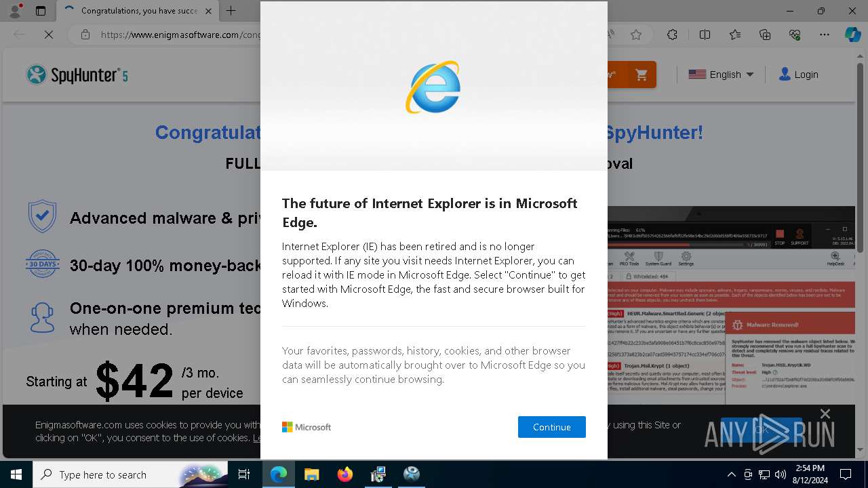Screen dimensions: 868x488
Task: Click the SpyHunter scan screenshot thumbnail
Action: (731, 305)
